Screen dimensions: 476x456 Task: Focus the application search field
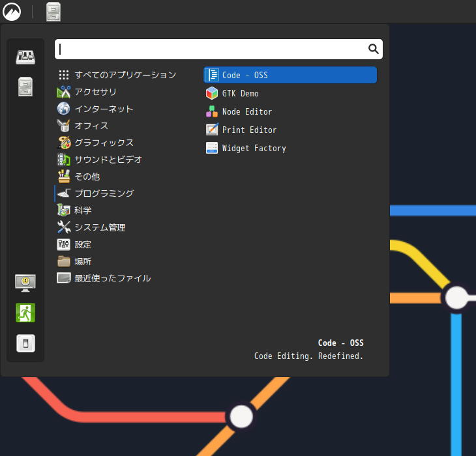[x=218, y=49]
